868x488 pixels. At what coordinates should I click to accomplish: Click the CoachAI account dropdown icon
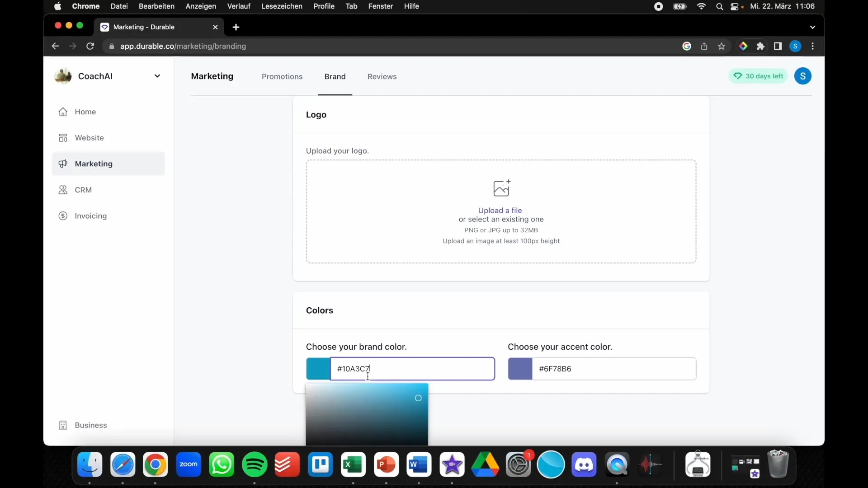tap(157, 75)
